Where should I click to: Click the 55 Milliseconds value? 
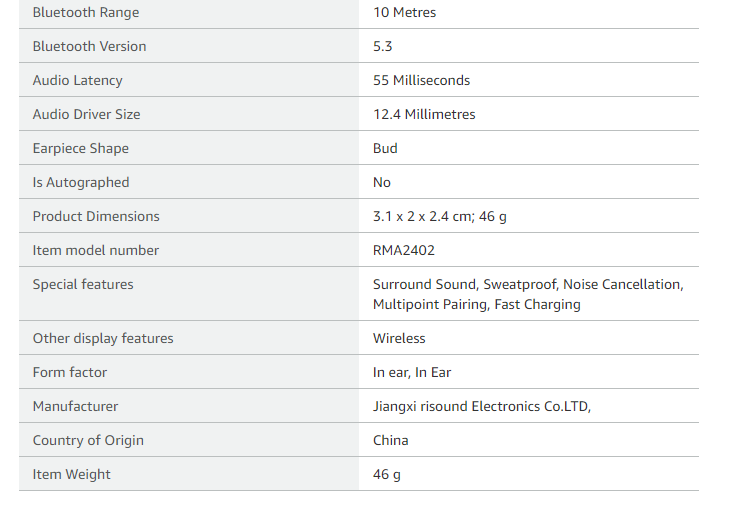[421, 81]
